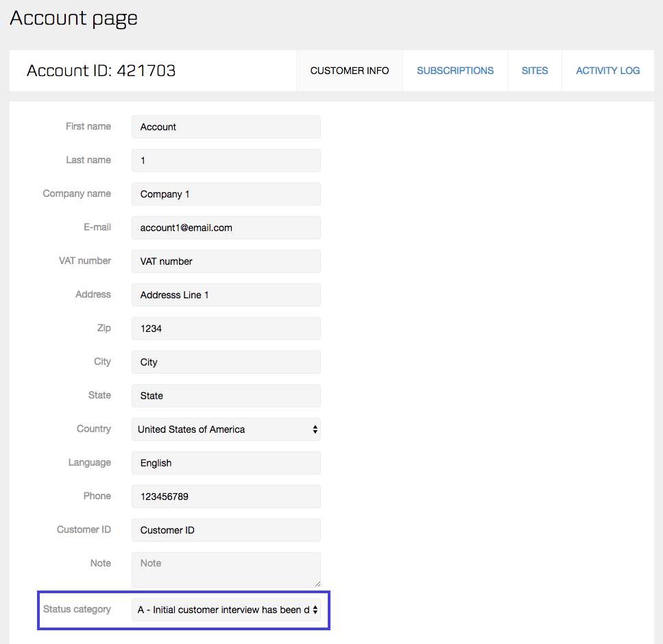
Task: Open the Subscriptions tab
Action: pos(455,71)
